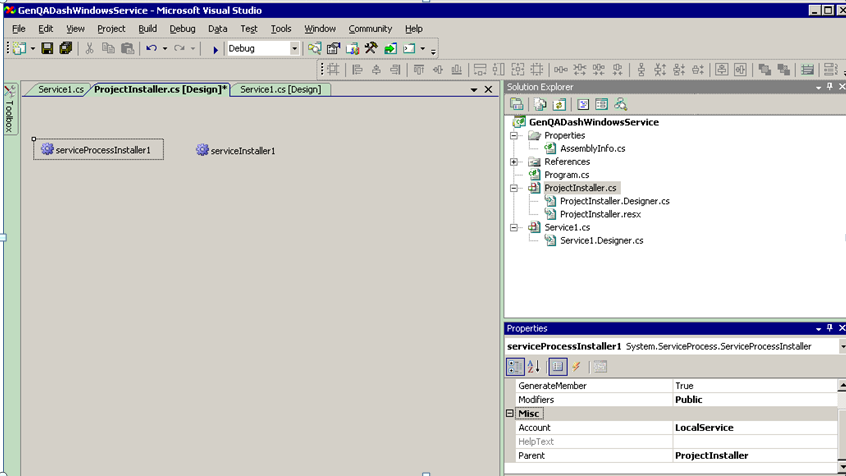Open the Properties object selector dropdown
The height and width of the screenshot is (476, 846).
[x=842, y=346]
